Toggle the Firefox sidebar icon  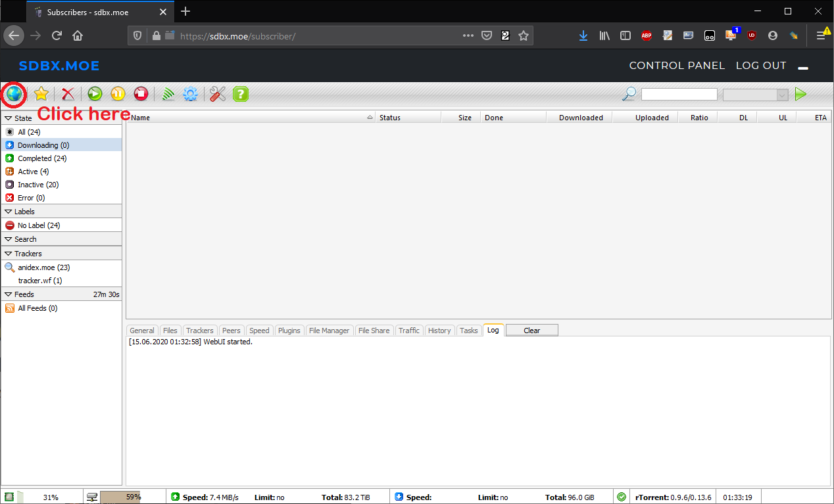(x=625, y=36)
